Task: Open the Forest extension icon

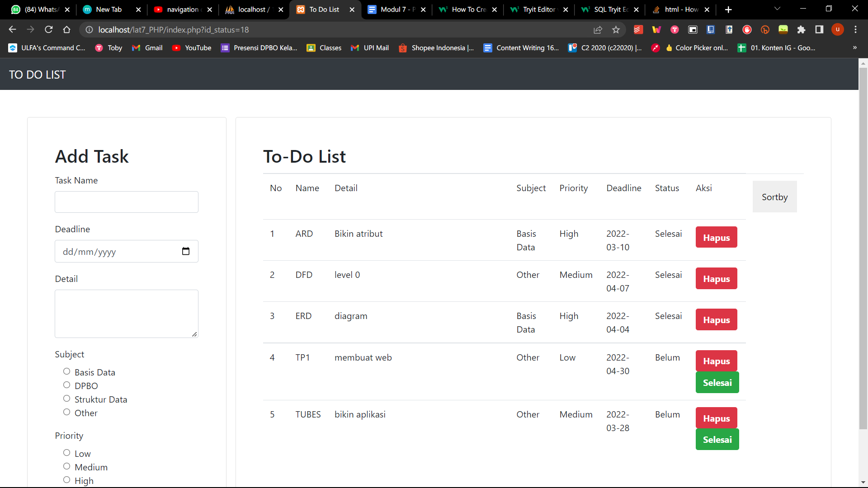Action: point(783,30)
